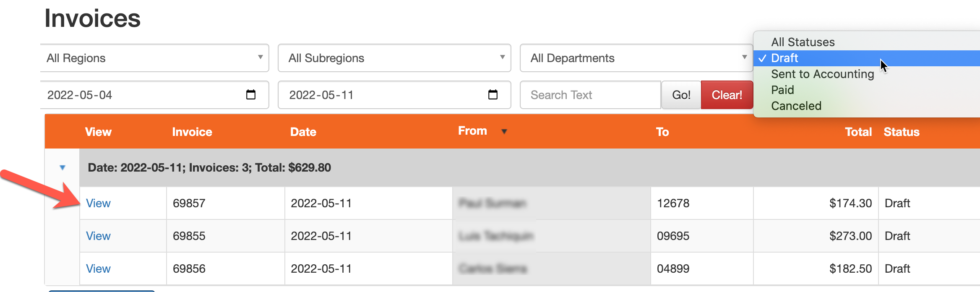Choose the Draft status option
The width and height of the screenshot is (980, 292).
click(x=785, y=58)
